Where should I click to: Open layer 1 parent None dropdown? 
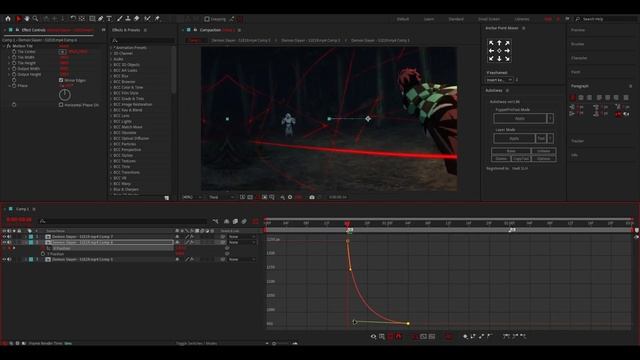(242, 237)
